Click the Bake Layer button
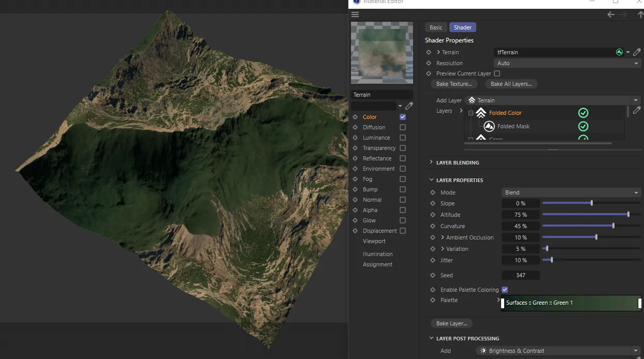The image size is (644, 359). [451, 323]
